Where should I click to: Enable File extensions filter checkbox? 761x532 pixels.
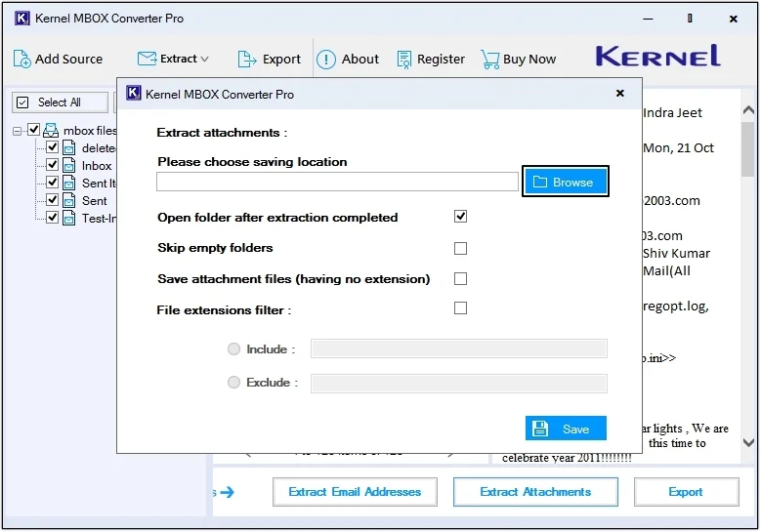pos(460,307)
